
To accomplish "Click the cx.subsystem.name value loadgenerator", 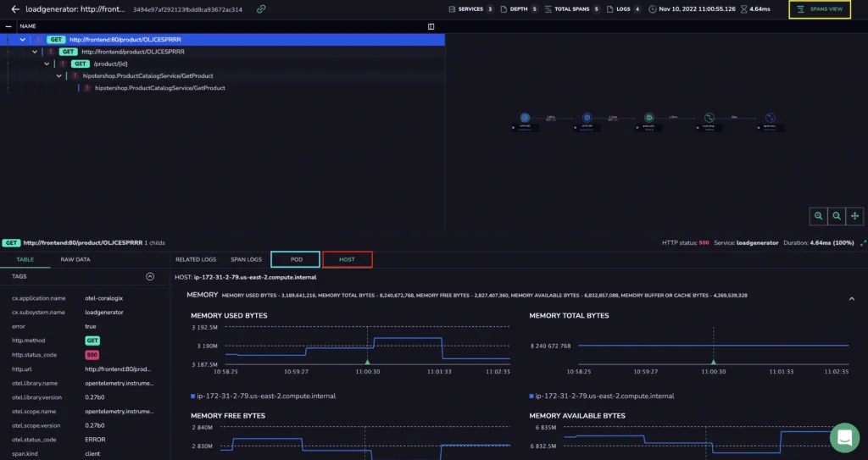I will tap(104, 313).
